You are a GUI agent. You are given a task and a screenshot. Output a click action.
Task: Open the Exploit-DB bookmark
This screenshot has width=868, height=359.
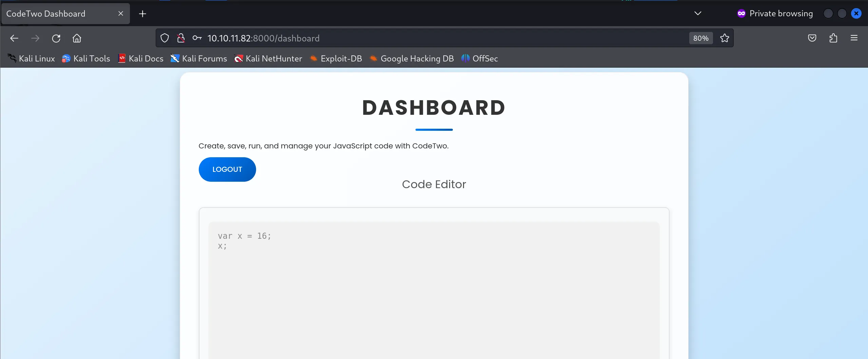point(336,58)
